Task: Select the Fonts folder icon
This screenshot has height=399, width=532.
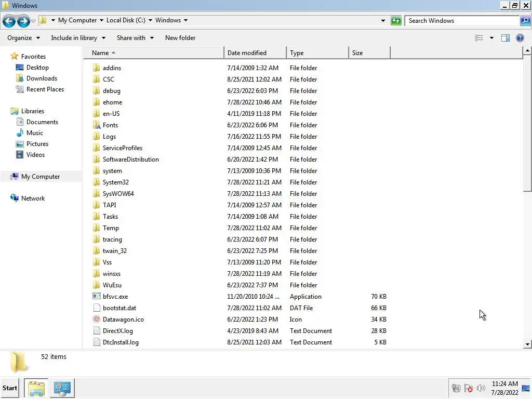Action: click(96, 125)
